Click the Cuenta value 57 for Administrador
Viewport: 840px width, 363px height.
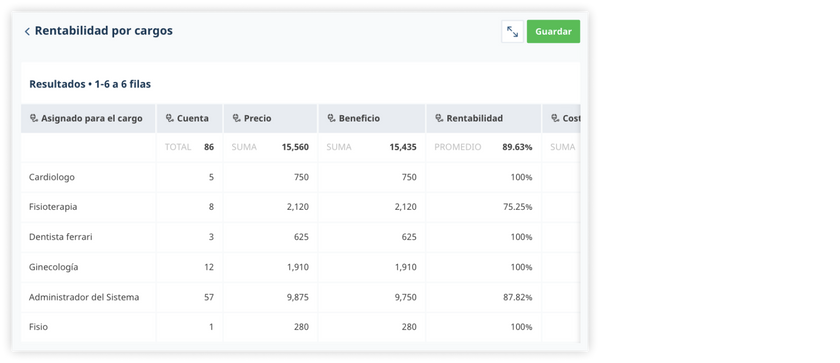[x=208, y=297]
